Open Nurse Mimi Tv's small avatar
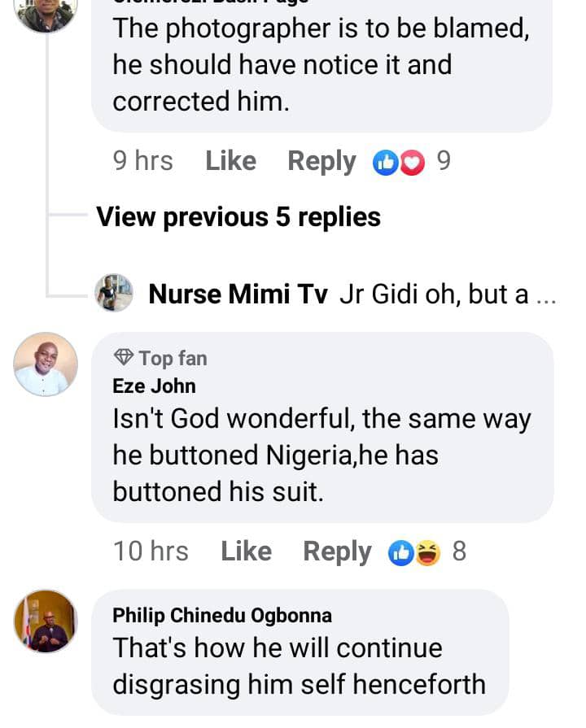Screen dimensions: 586x728 114,294
